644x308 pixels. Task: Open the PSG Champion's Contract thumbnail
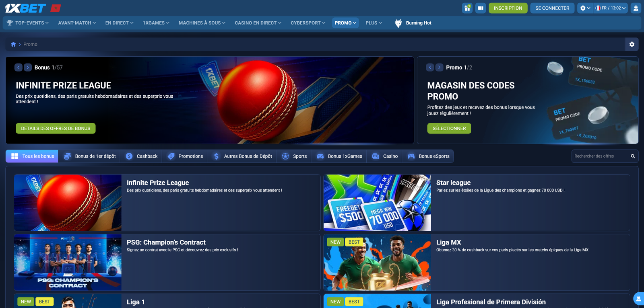[x=68, y=263]
